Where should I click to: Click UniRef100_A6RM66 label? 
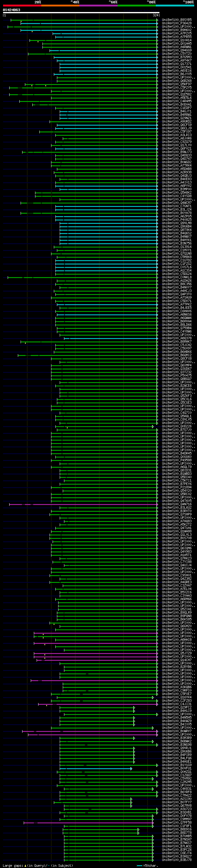(177, 599)
